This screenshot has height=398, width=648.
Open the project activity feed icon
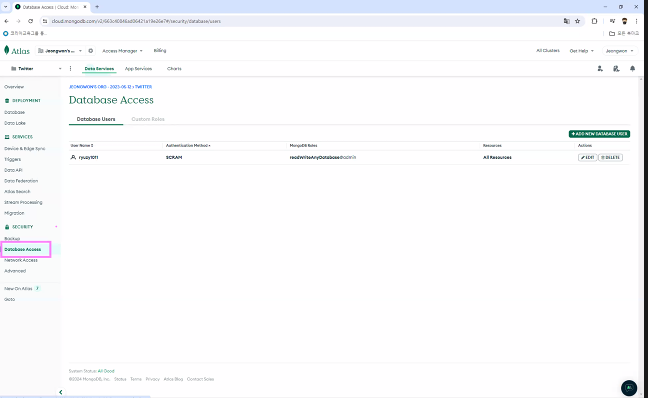pos(616,69)
